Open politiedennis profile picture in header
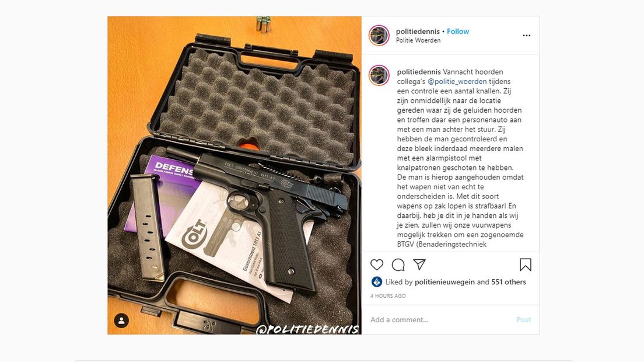 [379, 36]
